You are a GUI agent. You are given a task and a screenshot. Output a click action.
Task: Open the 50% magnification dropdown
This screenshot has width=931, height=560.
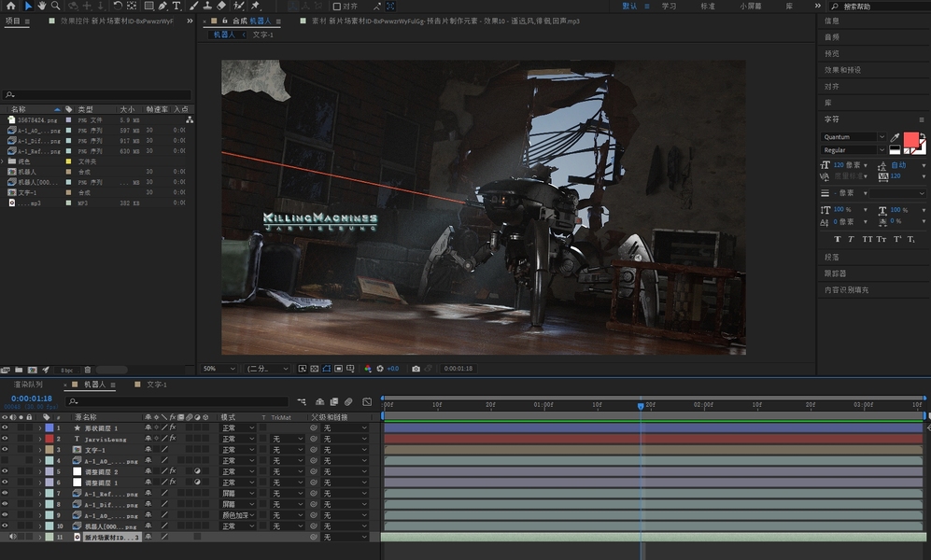click(x=218, y=369)
